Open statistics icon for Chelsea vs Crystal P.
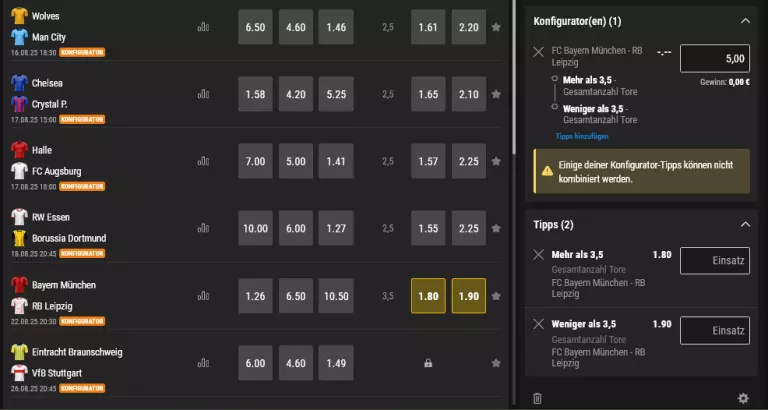This screenshot has height=410, width=768. pos(203,94)
